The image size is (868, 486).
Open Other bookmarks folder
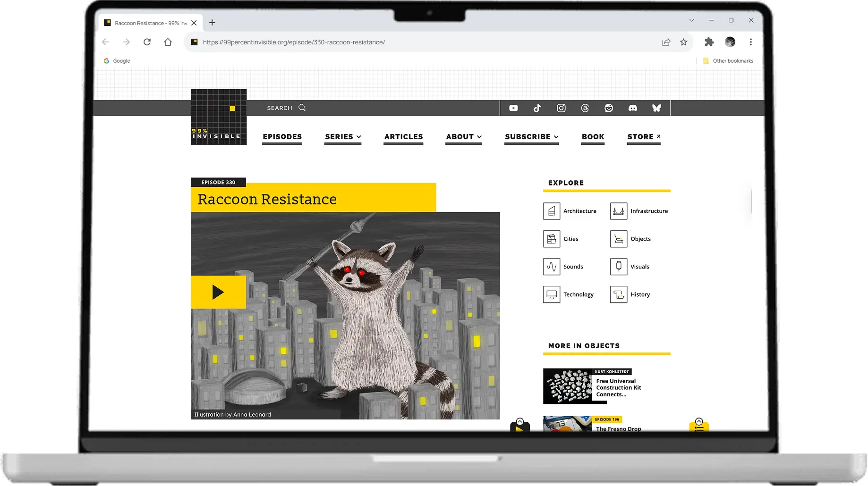coord(728,61)
